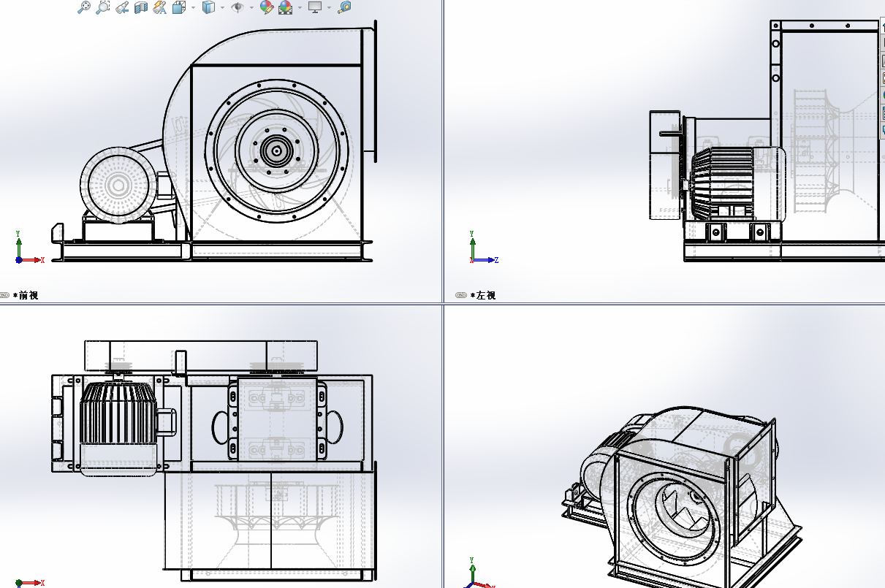Click the tape measure icon in toolbar
Screen dimensions: 885x588
[344, 7]
